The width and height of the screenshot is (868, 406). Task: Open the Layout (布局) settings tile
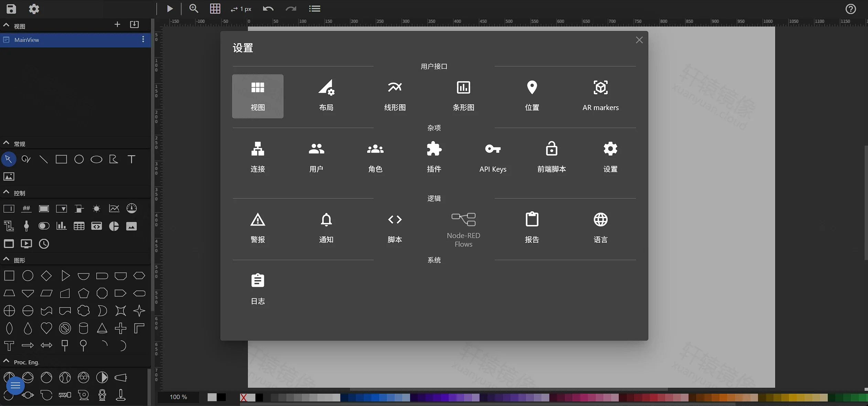(326, 96)
